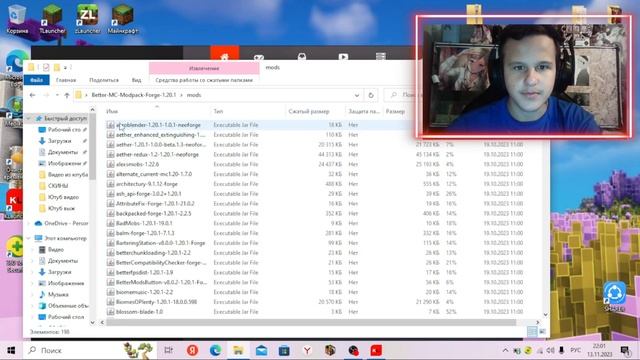Viewport: 640px width, 360px height.
Task: Select the biomemusic-1.20.1-2.2 file
Action: coord(144,292)
